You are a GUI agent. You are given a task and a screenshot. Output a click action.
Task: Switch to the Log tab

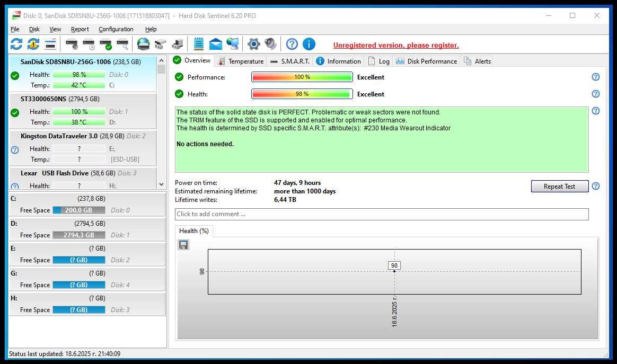(x=379, y=61)
